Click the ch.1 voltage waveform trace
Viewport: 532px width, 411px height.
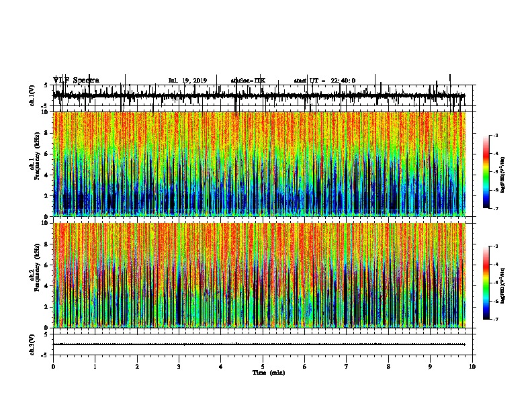click(x=259, y=96)
